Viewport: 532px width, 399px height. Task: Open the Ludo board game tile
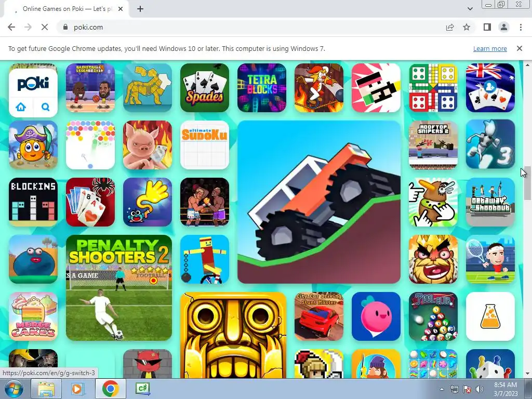click(433, 87)
